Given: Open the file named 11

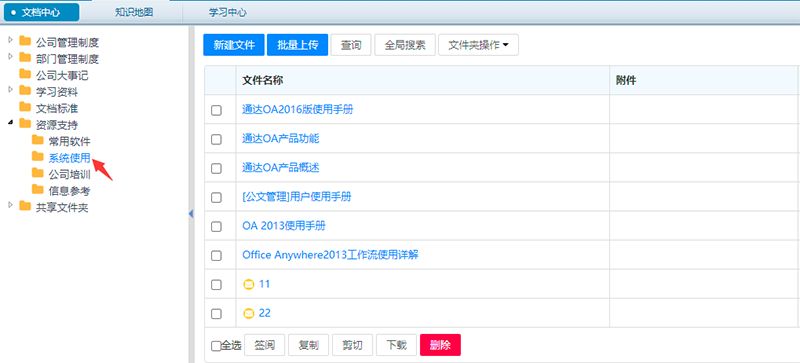Looking at the screenshot, I should coord(264,284).
